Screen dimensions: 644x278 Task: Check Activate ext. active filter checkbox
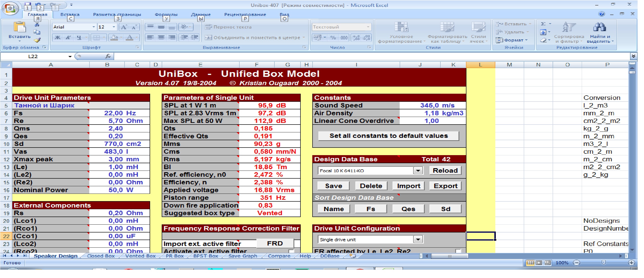[291, 251]
